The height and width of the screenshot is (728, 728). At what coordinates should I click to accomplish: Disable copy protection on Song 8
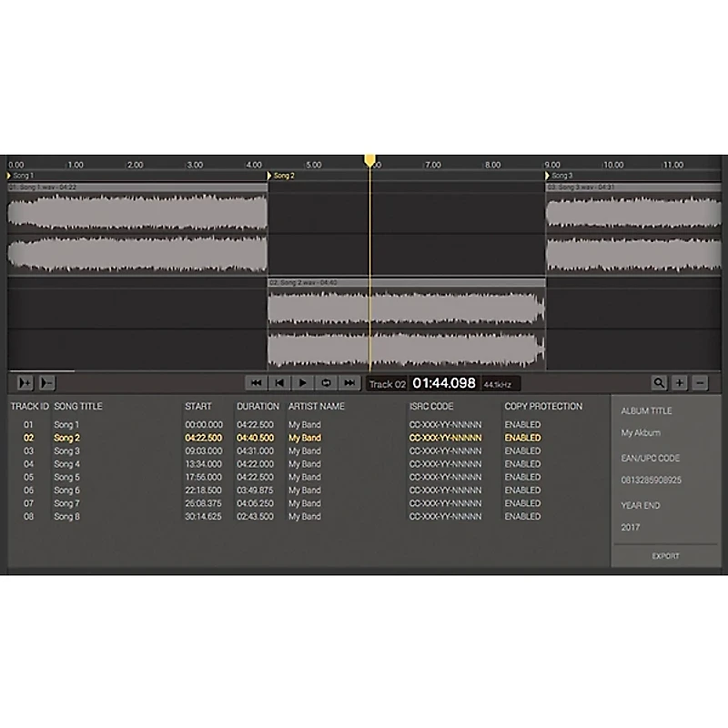pyautogui.click(x=522, y=516)
